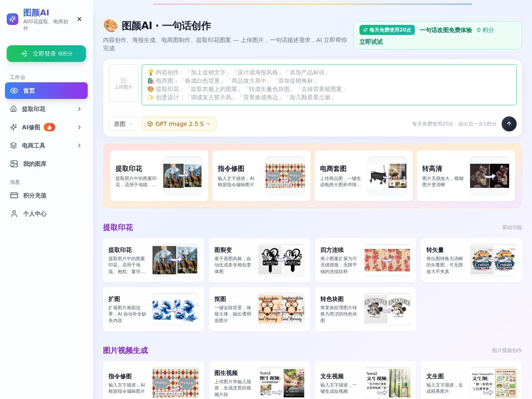Click the 提取印花 section heading
The height and width of the screenshot is (399, 532).
[x=118, y=227]
